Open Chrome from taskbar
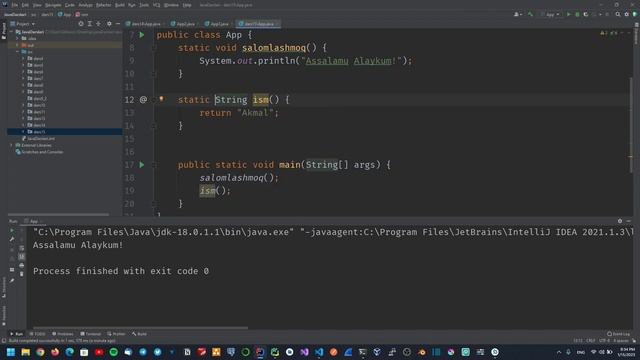This screenshot has width=640, height=360. (40, 352)
